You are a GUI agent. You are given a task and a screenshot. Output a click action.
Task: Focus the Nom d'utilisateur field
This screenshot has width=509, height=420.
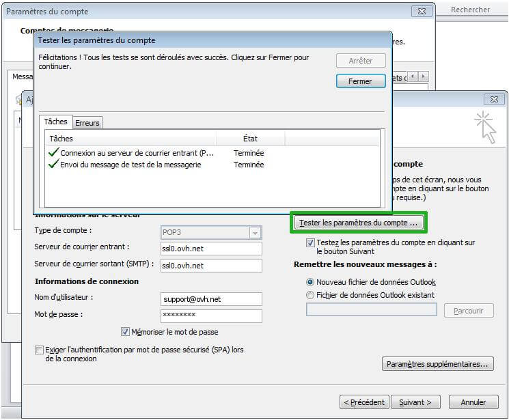(x=211, y=299)
